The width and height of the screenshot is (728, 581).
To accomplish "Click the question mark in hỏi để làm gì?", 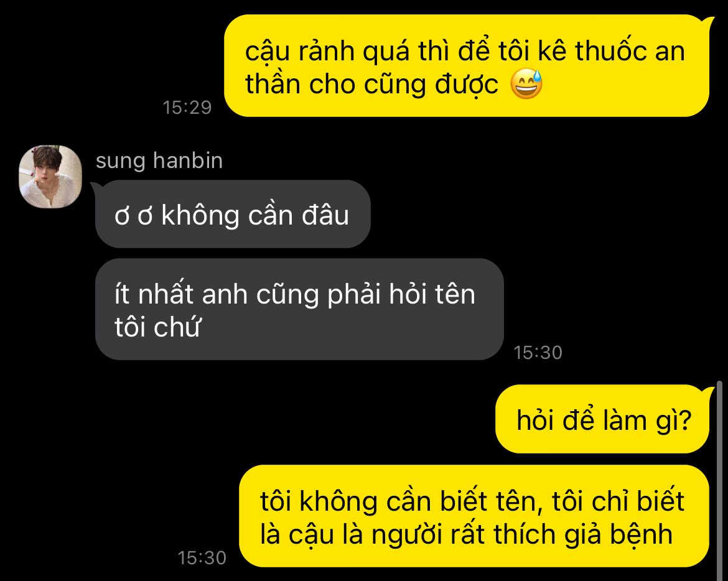I will 686,421.
